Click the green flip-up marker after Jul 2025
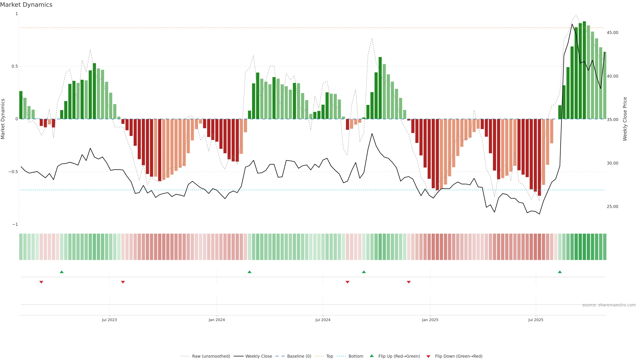The height and width of the screenshot is (362, 644). [560, 272]
